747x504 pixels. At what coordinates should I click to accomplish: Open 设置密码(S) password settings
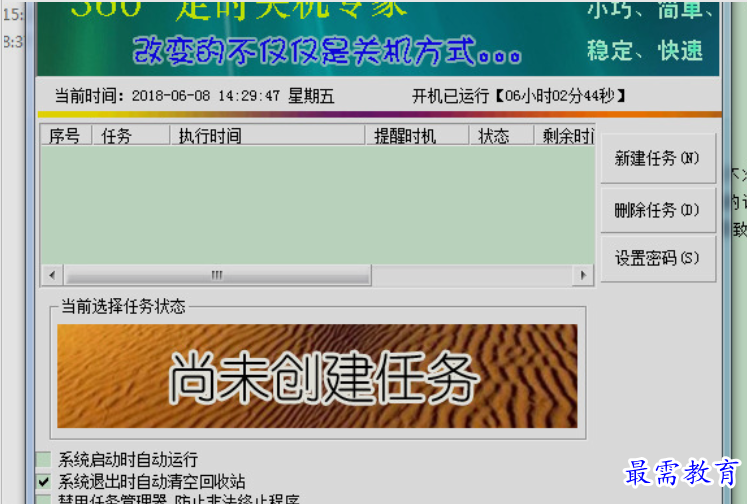[x=657, y=259]
